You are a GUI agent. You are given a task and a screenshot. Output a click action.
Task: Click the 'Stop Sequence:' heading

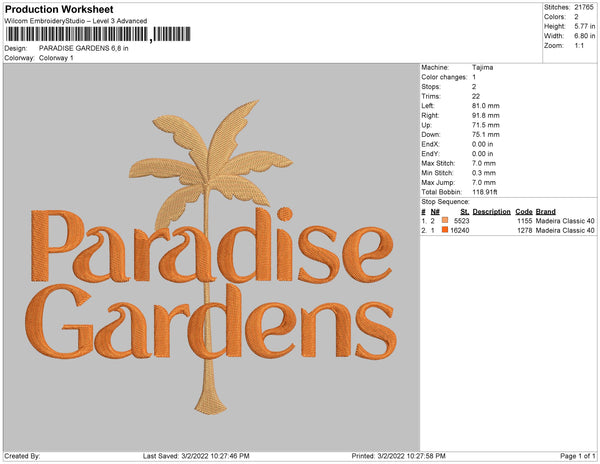(445, 202)
